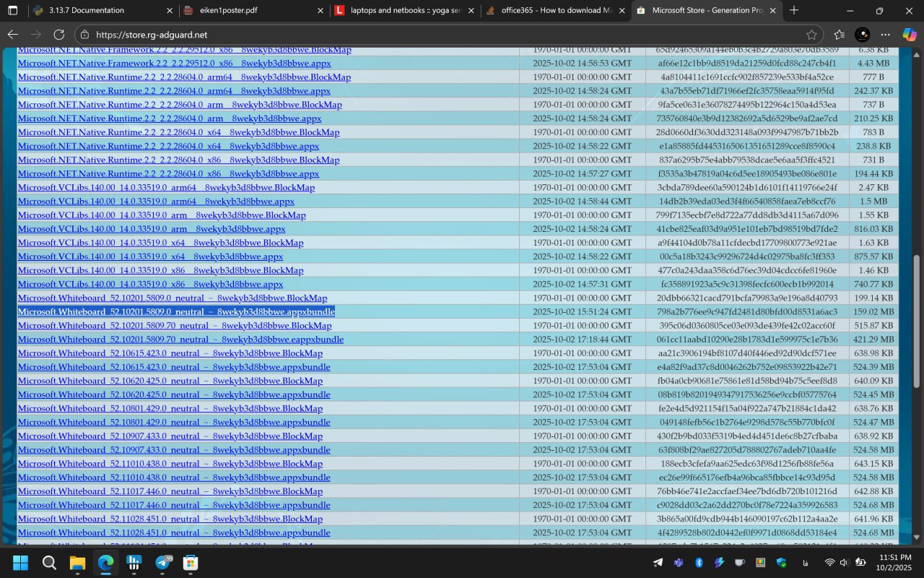Add this page to favorites with the star icon
Viewport: 924px width, 578px height.
click(811, 35)
